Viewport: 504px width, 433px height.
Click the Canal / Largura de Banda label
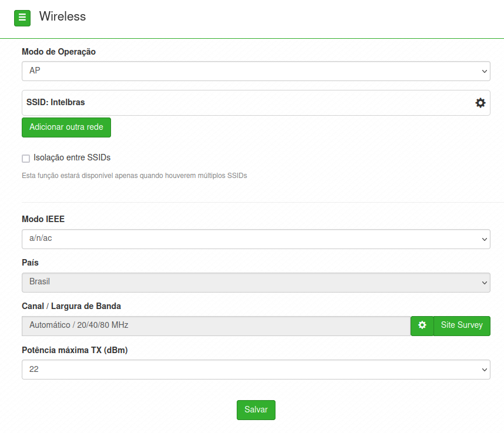coord(71,306)
